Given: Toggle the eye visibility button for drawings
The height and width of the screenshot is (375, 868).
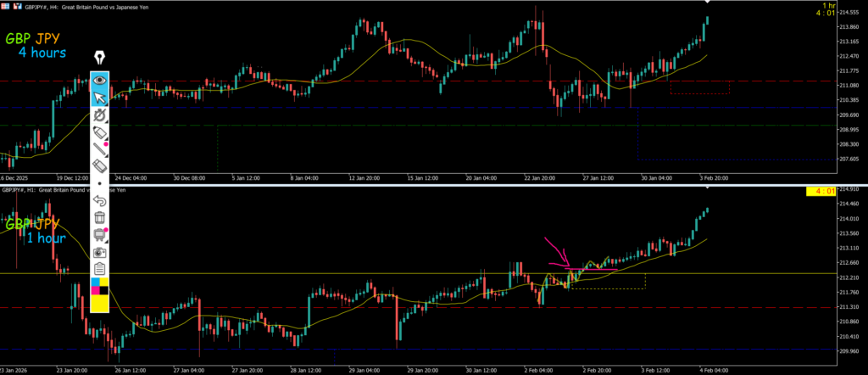Looking at the screenshot, I should point(100,79).
